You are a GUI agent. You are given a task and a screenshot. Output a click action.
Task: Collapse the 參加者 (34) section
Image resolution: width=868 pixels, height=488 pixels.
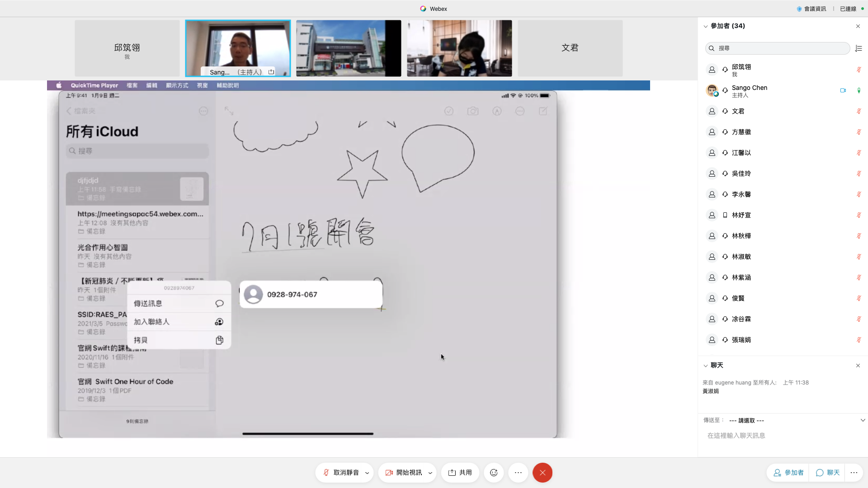705,26
